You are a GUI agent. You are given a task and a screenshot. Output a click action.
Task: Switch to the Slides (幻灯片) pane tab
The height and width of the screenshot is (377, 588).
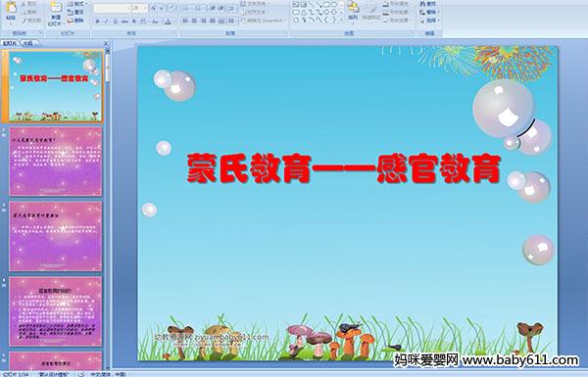10,43
